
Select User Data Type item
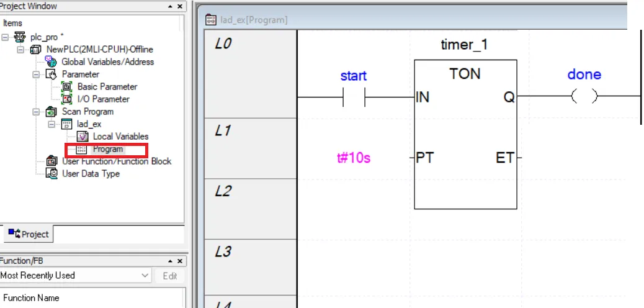click(91, 173)
